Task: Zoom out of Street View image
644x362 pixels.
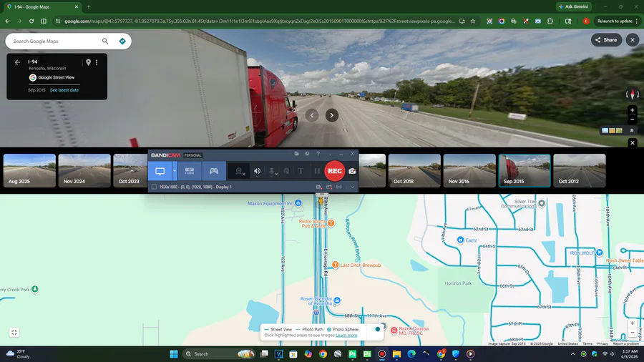Action: [632, 119]
